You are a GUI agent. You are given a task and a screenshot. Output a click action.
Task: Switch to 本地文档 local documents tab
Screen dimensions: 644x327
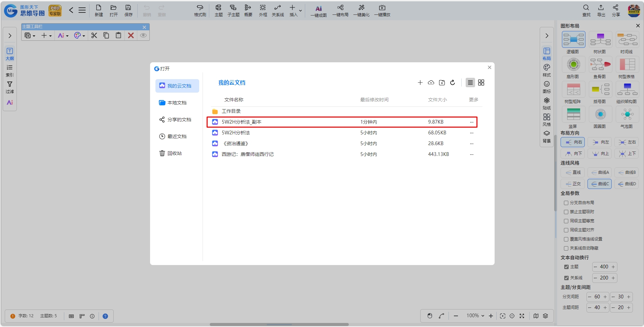pos(177,103)
